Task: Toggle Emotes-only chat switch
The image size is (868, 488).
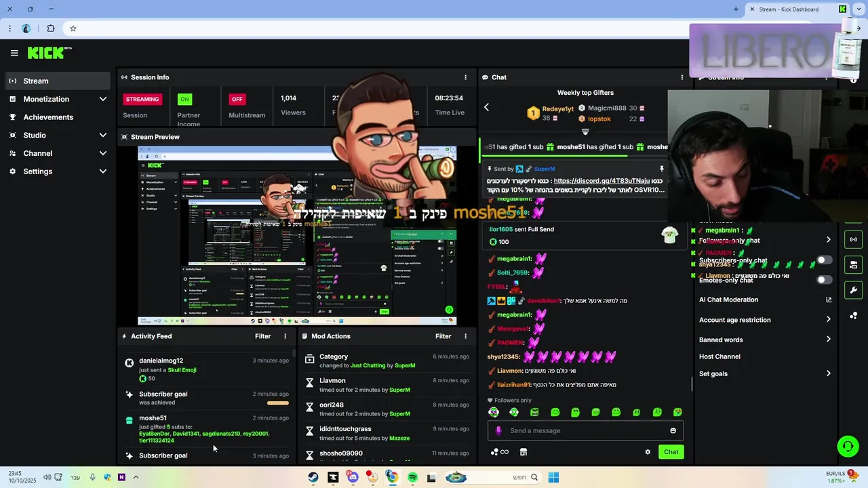Action: click(824, 280)
